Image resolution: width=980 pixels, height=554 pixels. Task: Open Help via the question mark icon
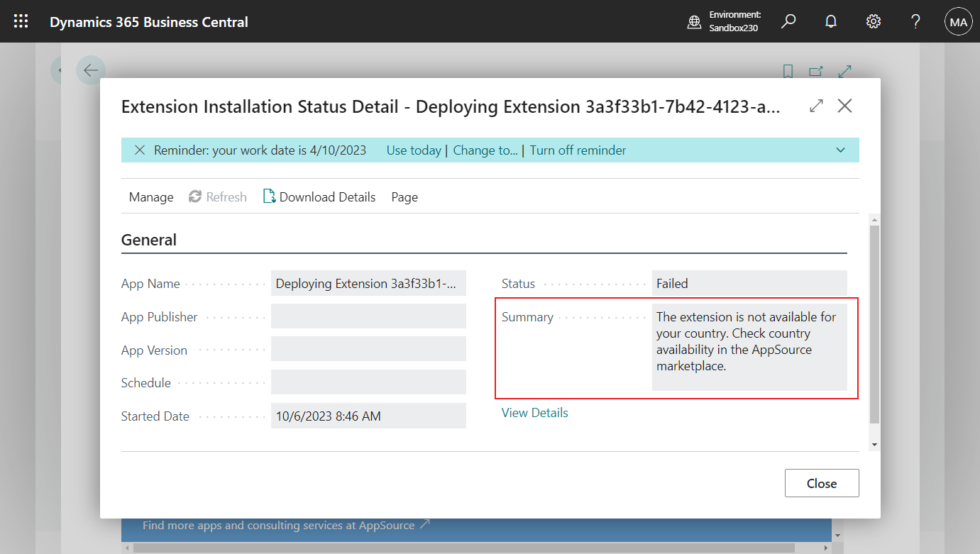[x=915, y=21]
